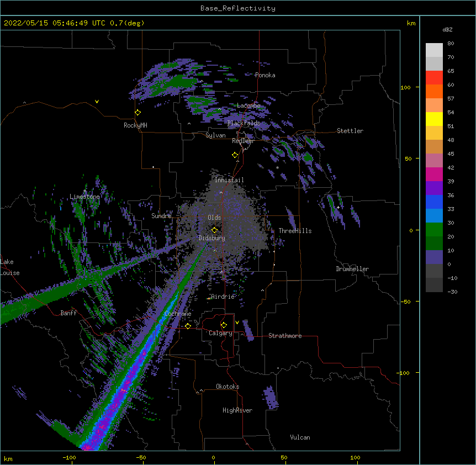Click the yellow V marker northwest of RockyMH

(x=97, y=102)
